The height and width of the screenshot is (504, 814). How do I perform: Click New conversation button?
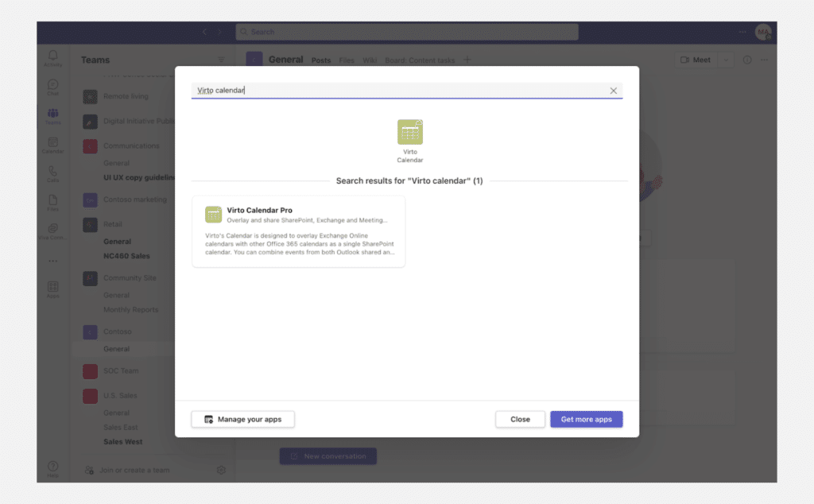click(328, 456)
